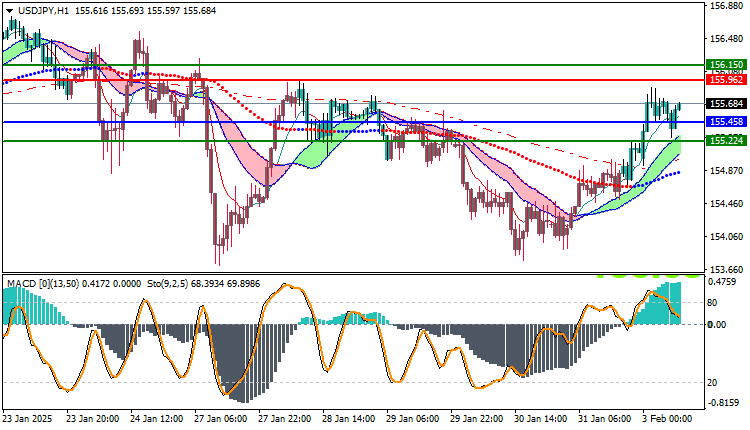This screenshot has width=750, height=430.
Task: Click the 31 Jan 06:00 time label
Action: [606, 419]
